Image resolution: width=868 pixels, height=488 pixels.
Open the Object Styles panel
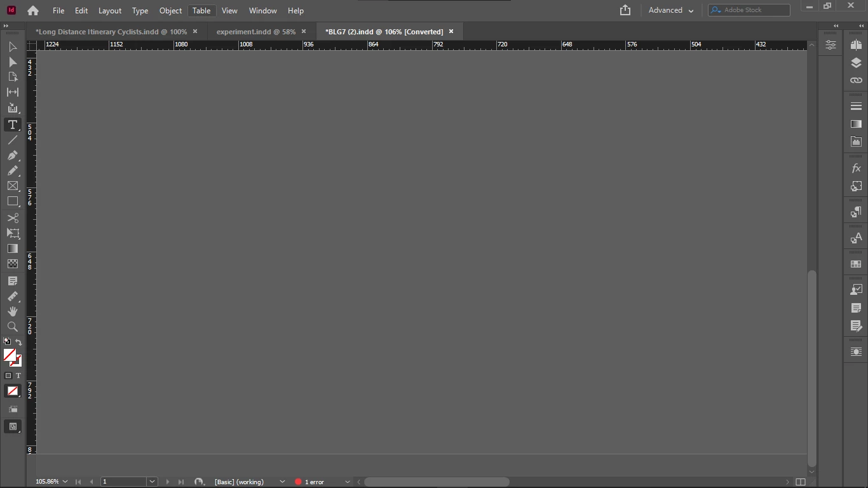pyautogui.click(x=856, y=186)
